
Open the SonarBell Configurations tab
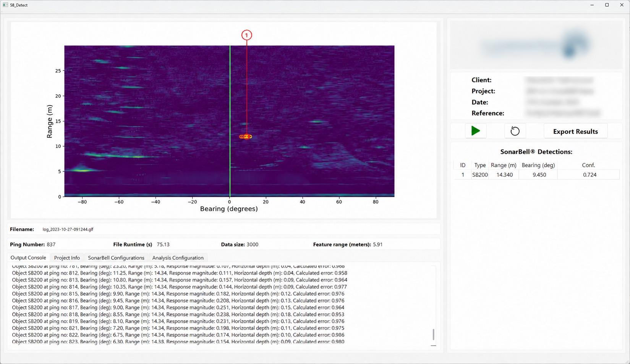click(116, 258)
